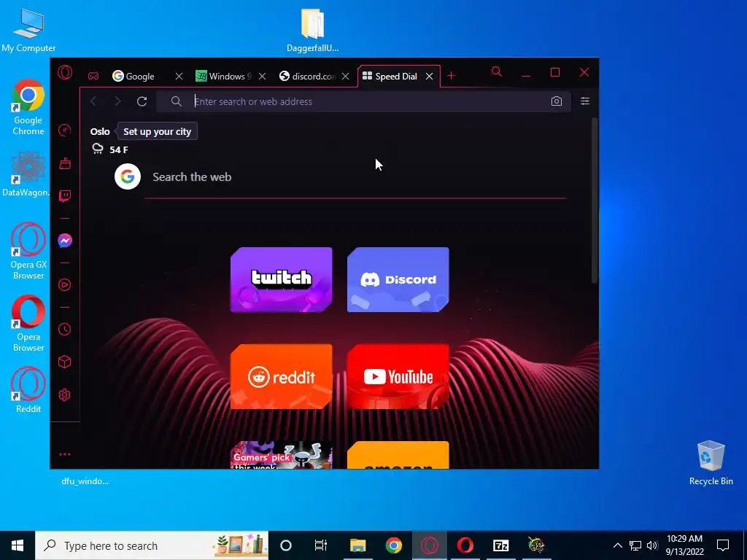Open the Twitch speed dial tile
The width and height of the screenshot is (747, 560).
point(281,279)
